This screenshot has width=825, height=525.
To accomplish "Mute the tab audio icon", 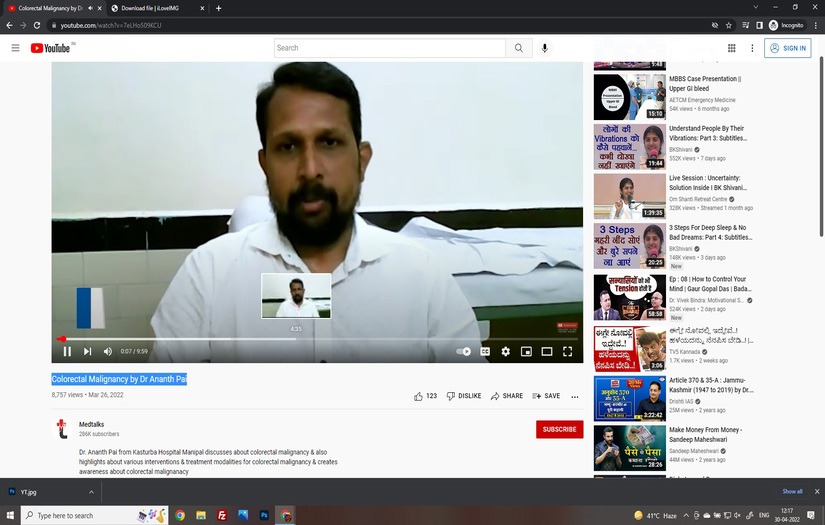I will [90, 8].
